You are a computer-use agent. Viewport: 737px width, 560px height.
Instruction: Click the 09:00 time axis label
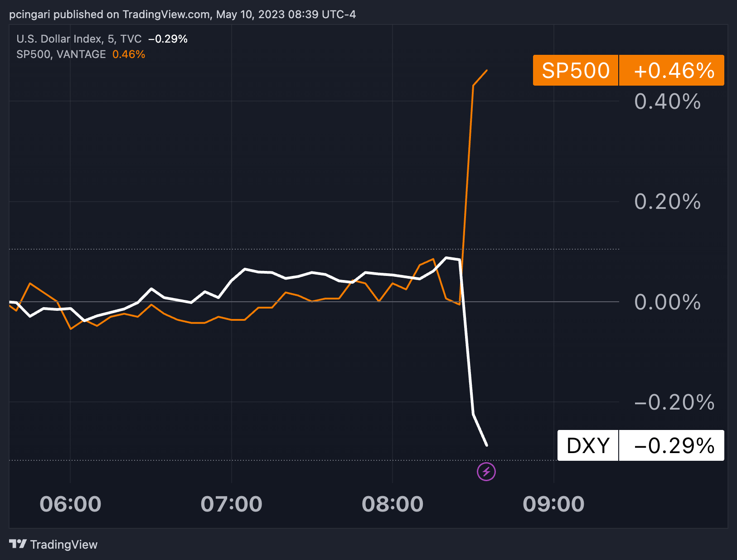pos(554,504)
